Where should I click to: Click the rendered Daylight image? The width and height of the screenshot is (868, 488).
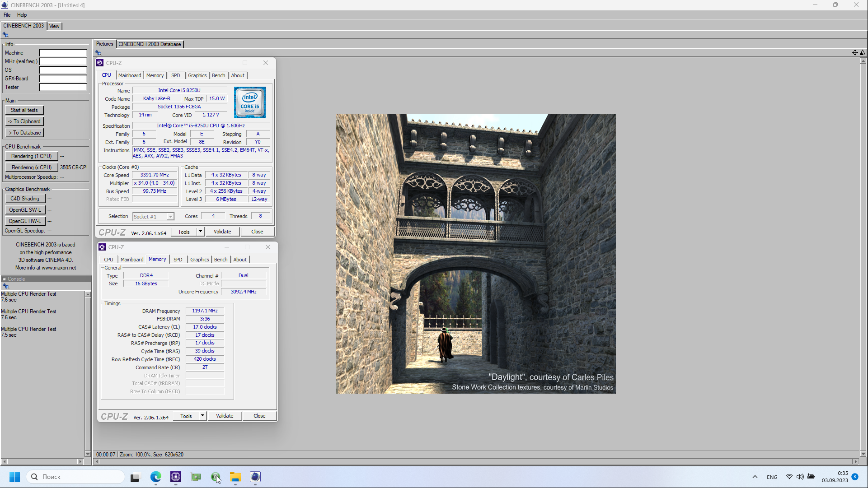pos(475,254)
